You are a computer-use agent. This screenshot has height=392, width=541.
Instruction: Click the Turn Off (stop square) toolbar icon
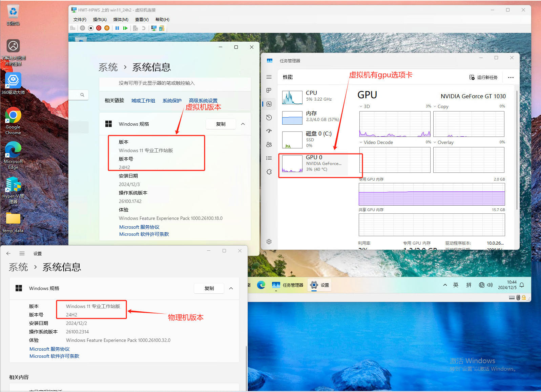tap(91, 28)
